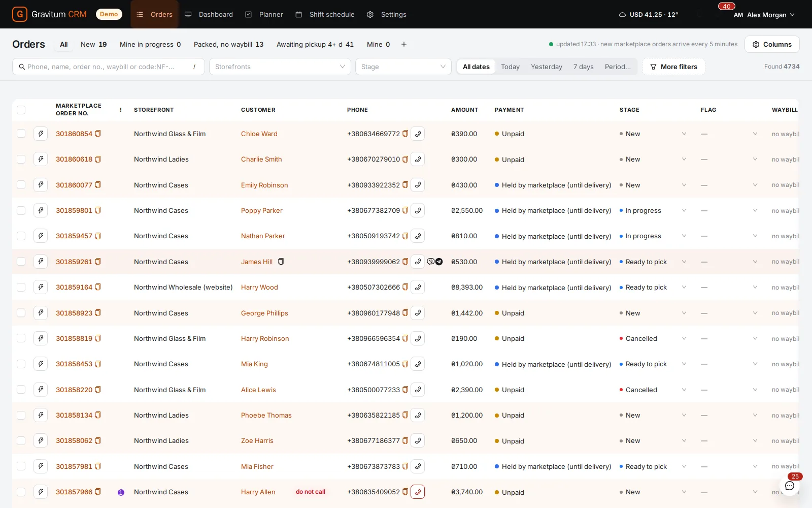Image resolution: width=812 pixels, height=508 pixels.
Task: Tick checkbox for order 301859261
Action: [x=21, y=262]
